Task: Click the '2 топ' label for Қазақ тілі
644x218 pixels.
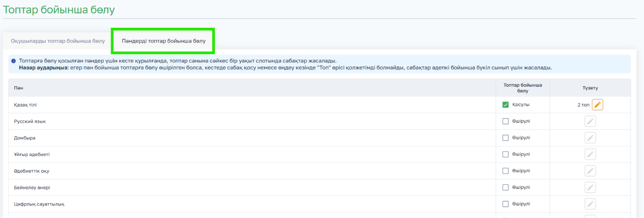Action: pyautogui.click(x=583, y=105)
